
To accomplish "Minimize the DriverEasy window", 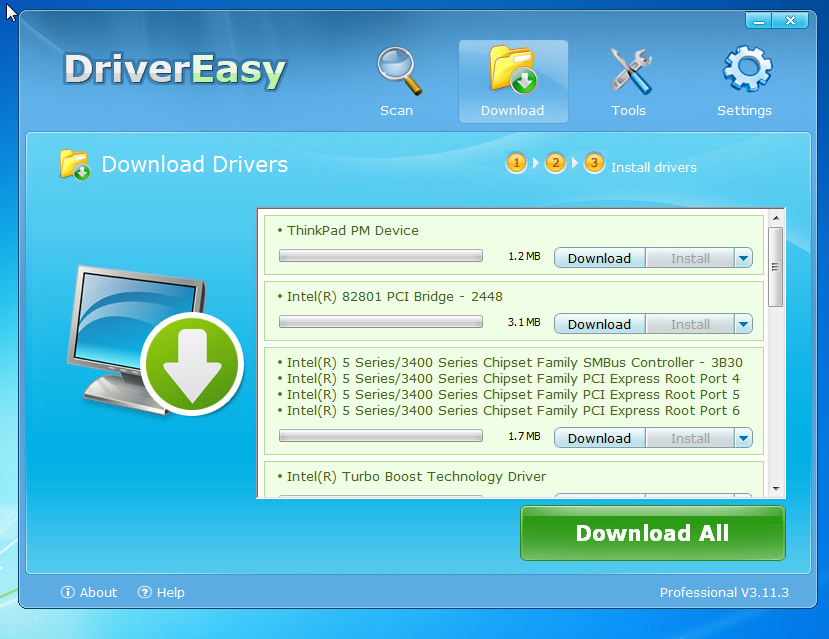I will [x=759, y=21].
